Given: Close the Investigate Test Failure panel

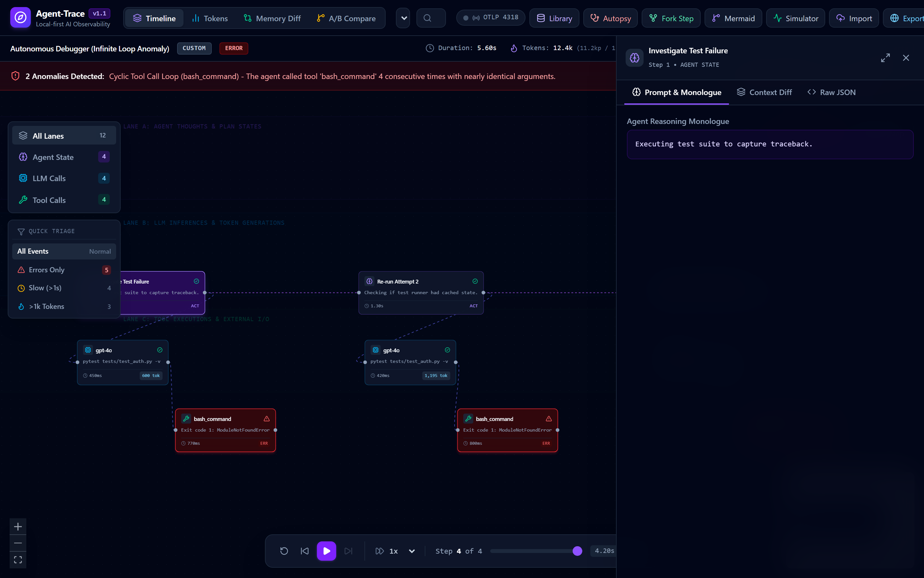Looking at the screenshot, I should tap(906, 58).
